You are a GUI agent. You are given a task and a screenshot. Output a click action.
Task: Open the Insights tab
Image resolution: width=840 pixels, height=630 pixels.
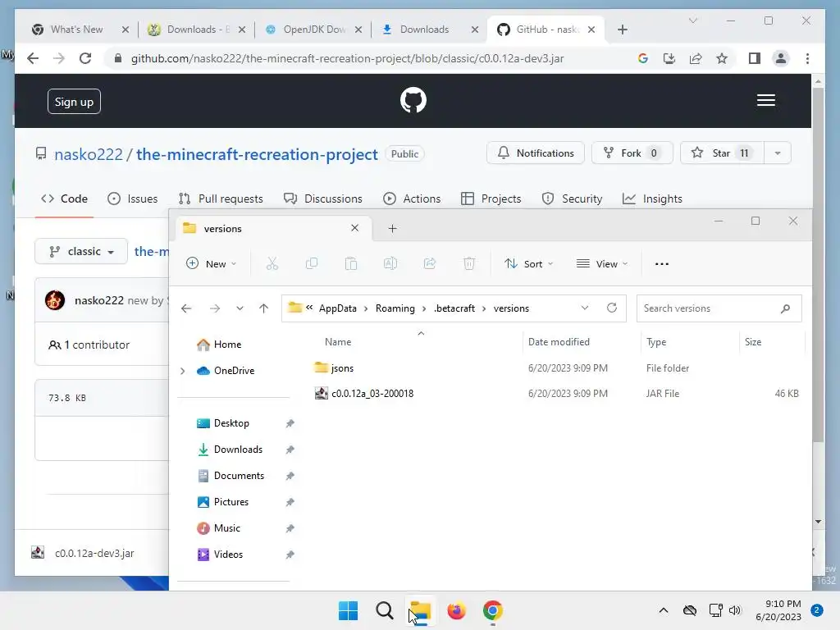(652, 199)
